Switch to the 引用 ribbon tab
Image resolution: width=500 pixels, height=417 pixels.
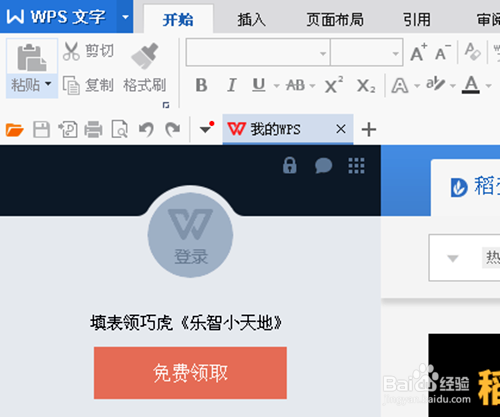[x=416, y=20]
